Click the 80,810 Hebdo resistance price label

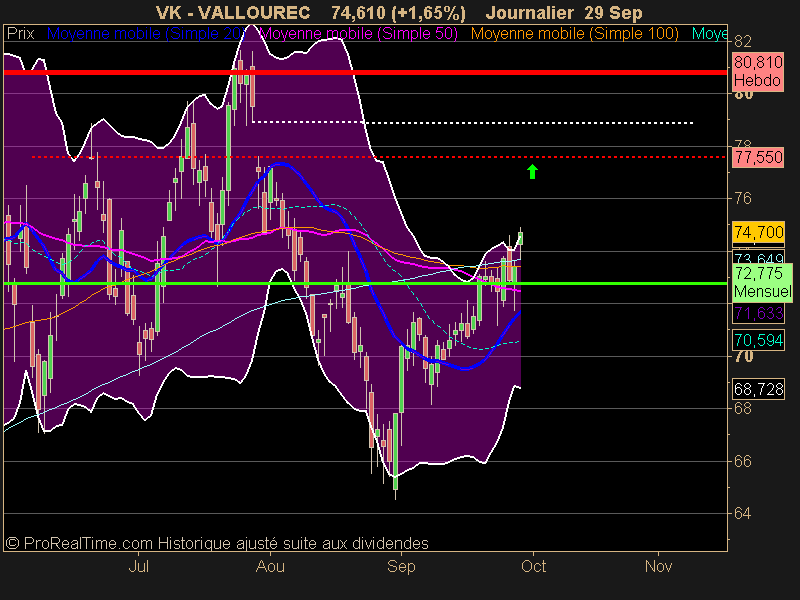tap(758, 71)
